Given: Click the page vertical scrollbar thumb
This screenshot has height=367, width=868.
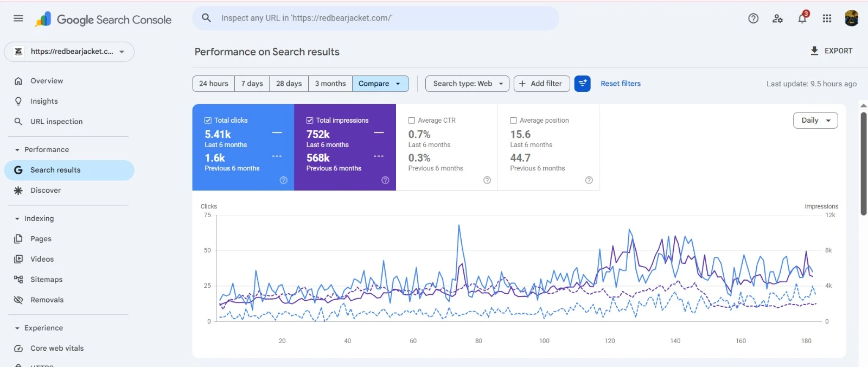Looking at the screenshot, I should [864, 163].
